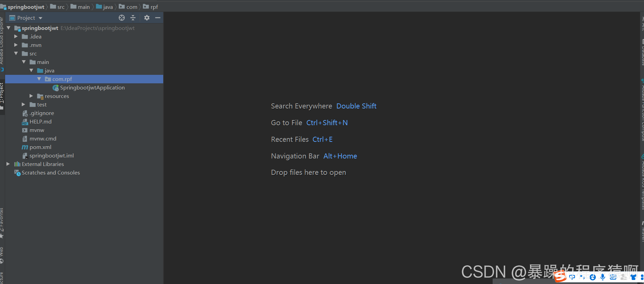
Task: Collapse the java folder arrow
Action: point(31,70)
